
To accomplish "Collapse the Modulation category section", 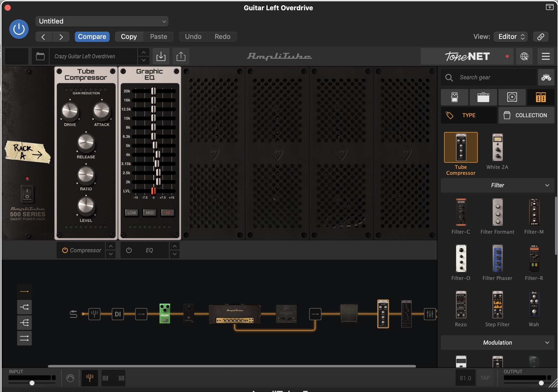I will (497, 343).
